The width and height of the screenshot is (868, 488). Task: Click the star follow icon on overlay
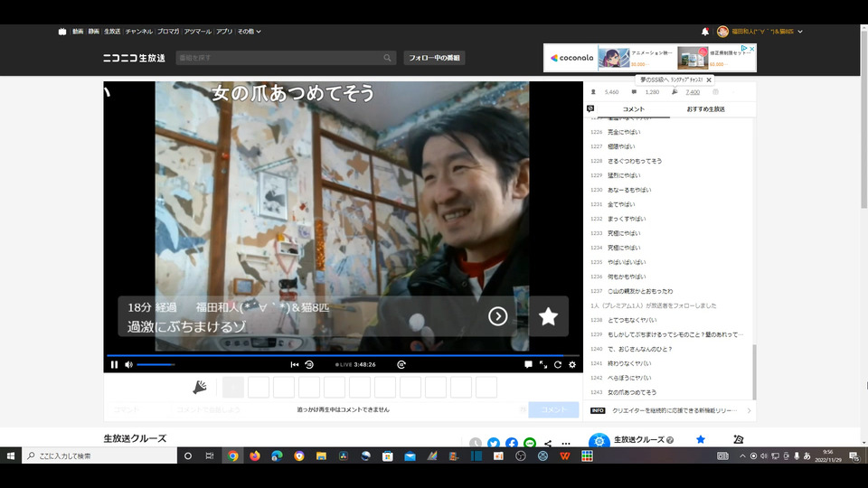548,316
